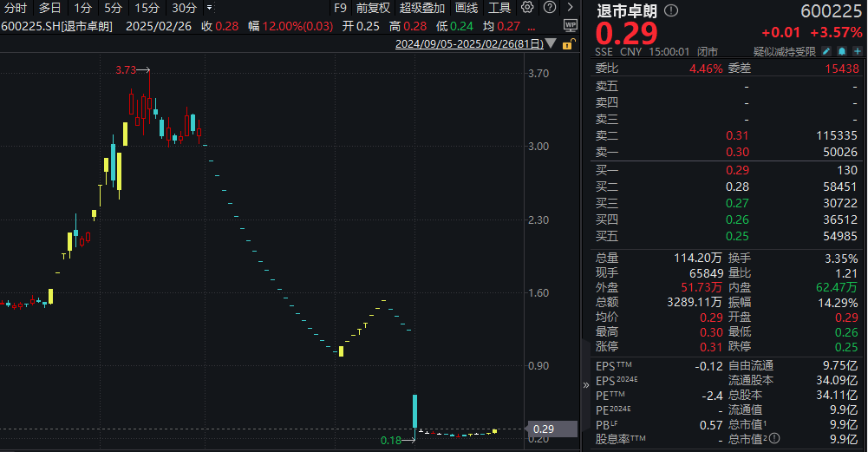Click the info icon beside 退市卓朗
The height and width of the screenshot is (452, 868).
click(671, 10)
